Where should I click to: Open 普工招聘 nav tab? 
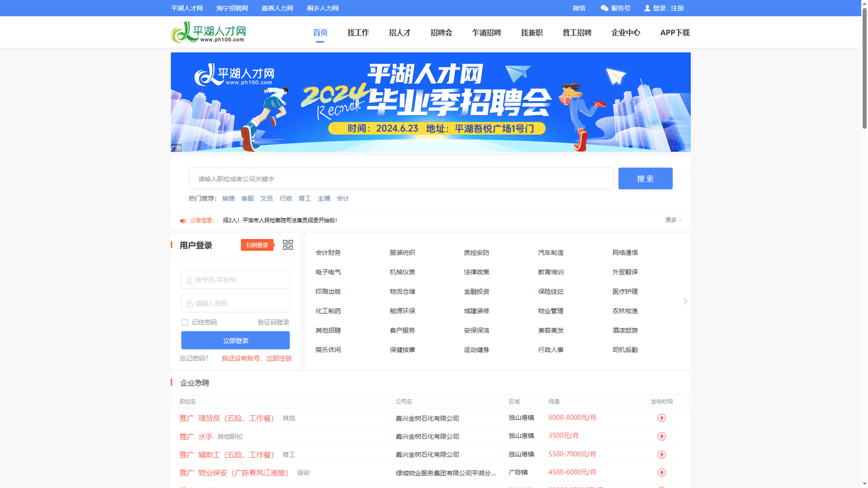pyautogui.click(x=577, y=33)
